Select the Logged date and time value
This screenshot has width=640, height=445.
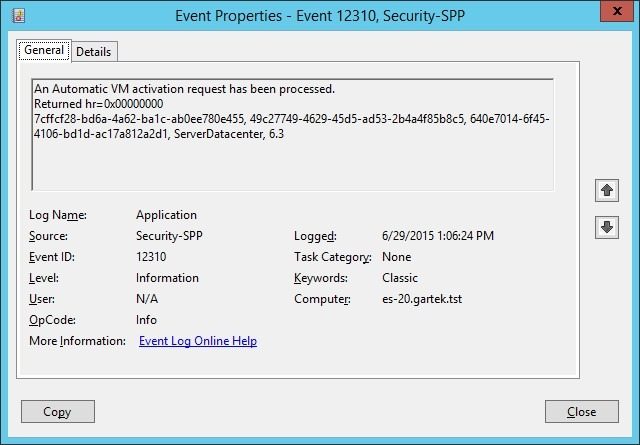tap(438, 236)
